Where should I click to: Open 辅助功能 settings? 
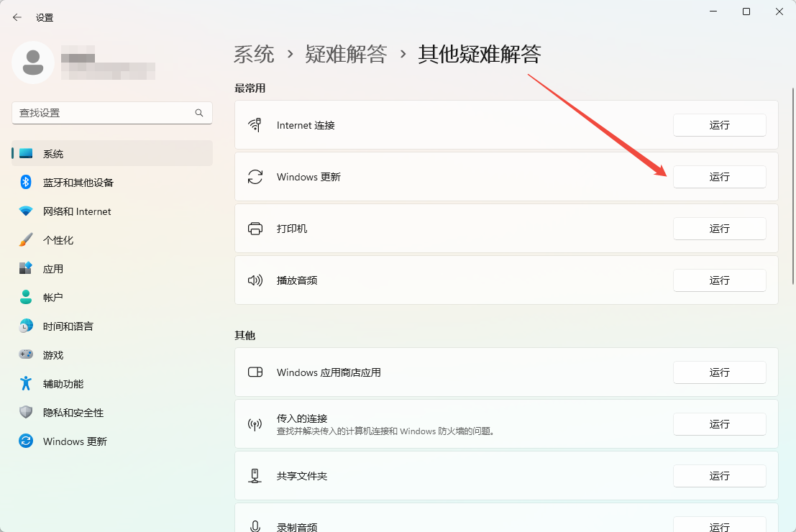112,383
